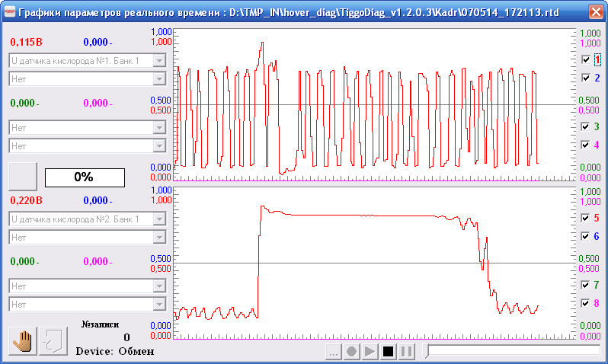Close the real-time graphs window

point(596,12)
